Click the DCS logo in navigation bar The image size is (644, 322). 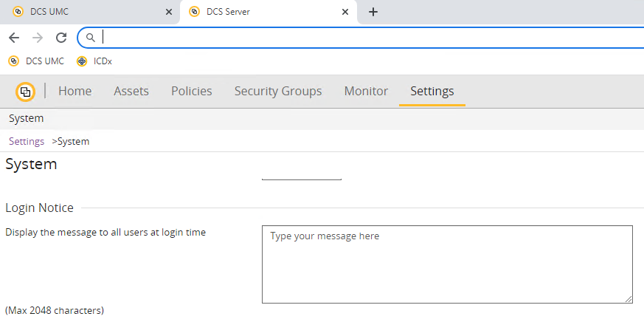click(25, 92)
